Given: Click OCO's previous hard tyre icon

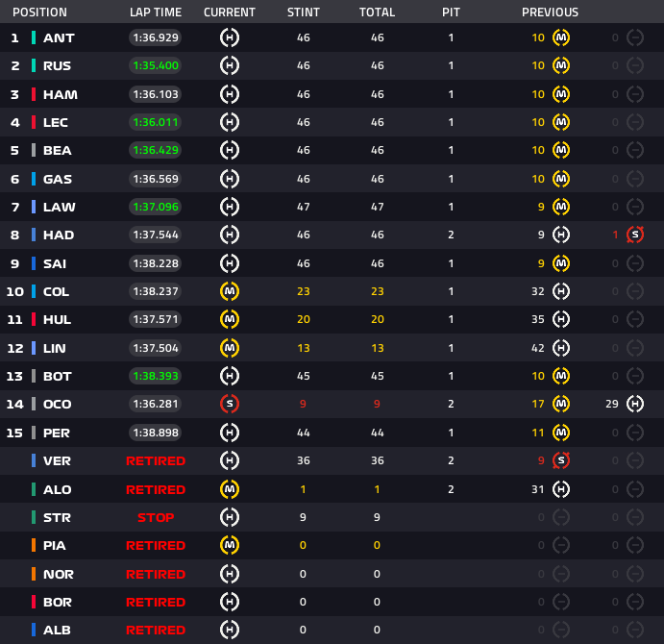Looking at the screenshot, I should tap(634, 404).
